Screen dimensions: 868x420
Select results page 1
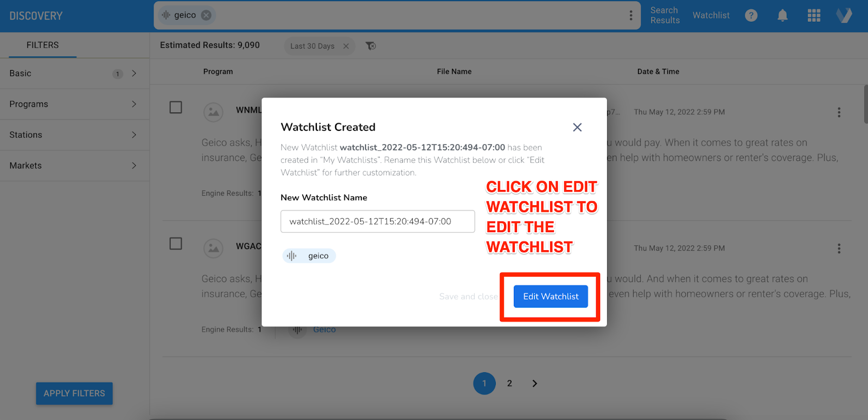coord(484,383)
